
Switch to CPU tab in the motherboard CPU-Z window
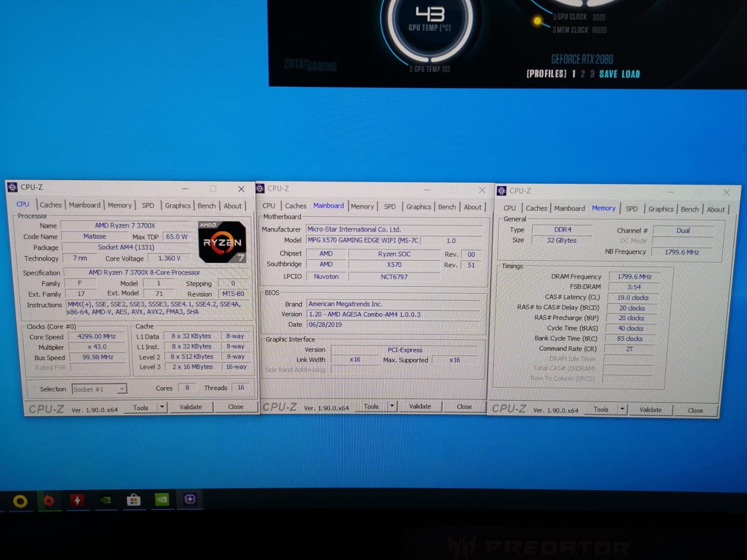269,206
